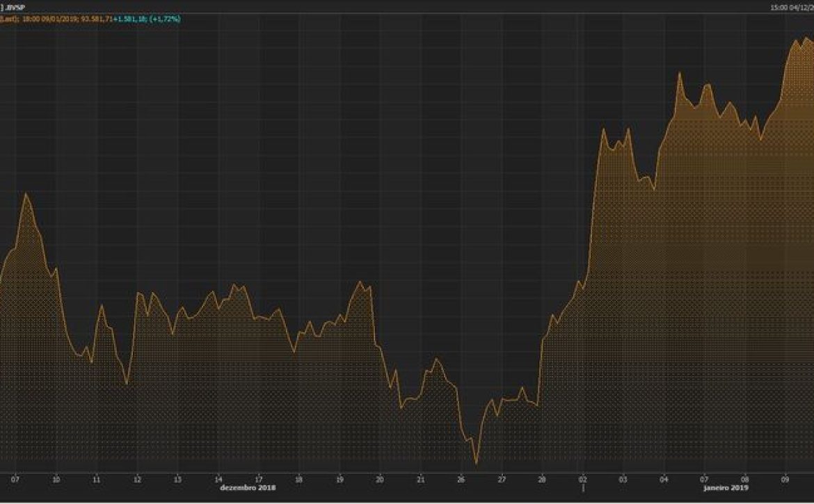Viewport: 814px width, 504px height.
Task: Click date 02 on the time axis
Action: (583, 479)
